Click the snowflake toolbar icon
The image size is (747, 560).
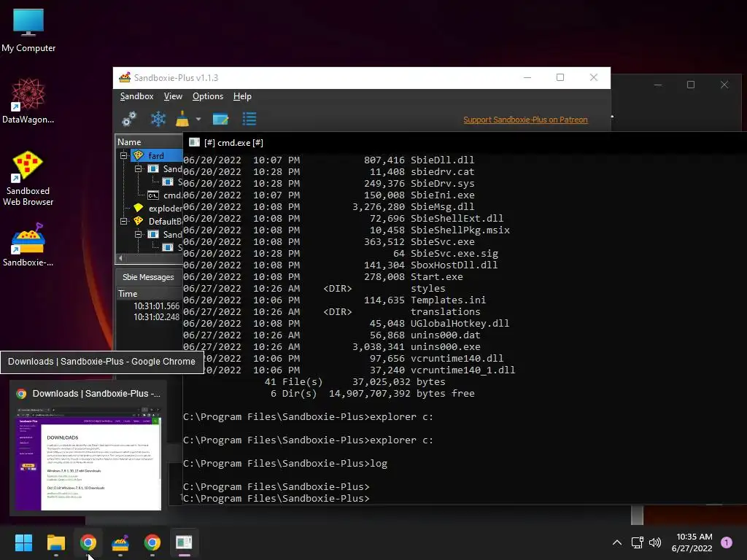click(158, 119)
